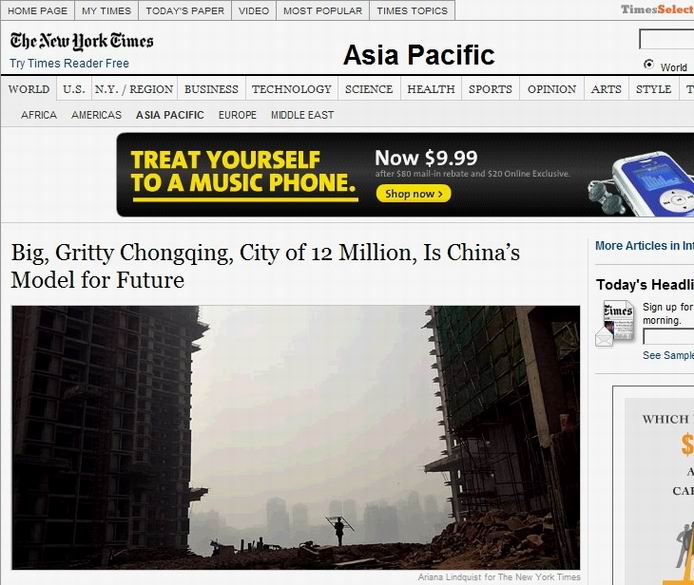Screen dimensions: 694x585
Task: Open TIMES TOPICS tab
Action: (x=412, y=11)
